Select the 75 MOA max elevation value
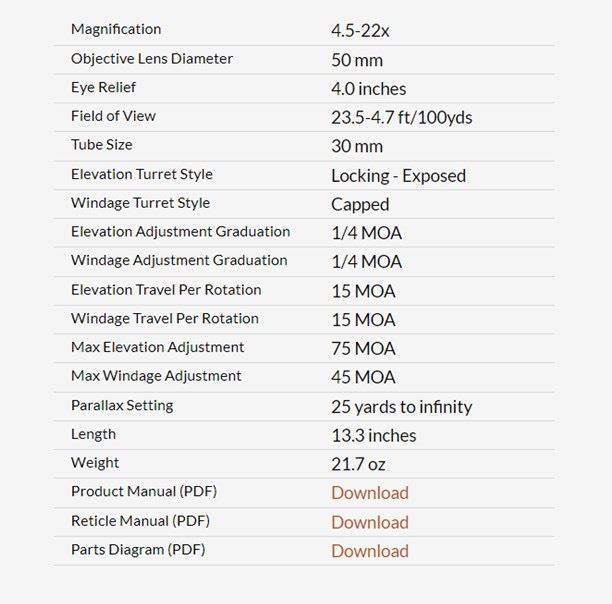 (x=363, y=349)
